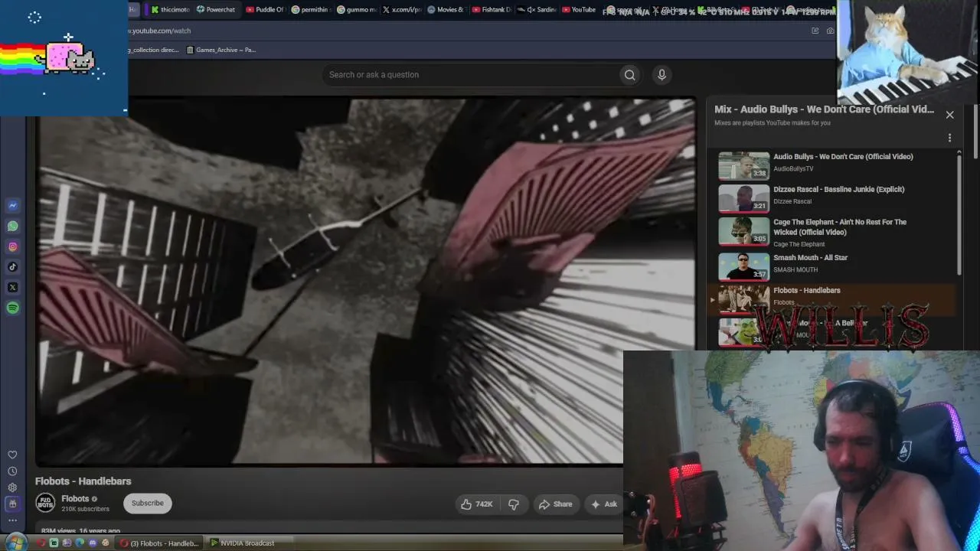This screenshot has height=551, width=980.
Task: Open the collection directory bookmark
Action: 153,50
